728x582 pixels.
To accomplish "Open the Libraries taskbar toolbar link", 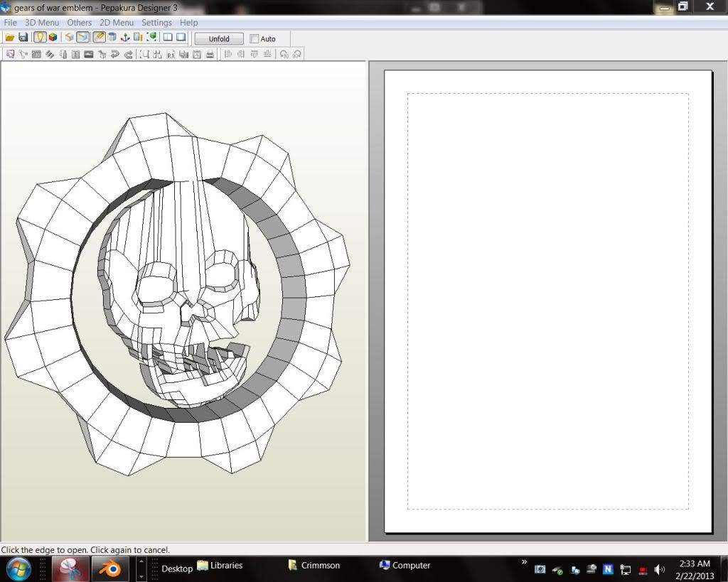I will click(x=220, y=566).
